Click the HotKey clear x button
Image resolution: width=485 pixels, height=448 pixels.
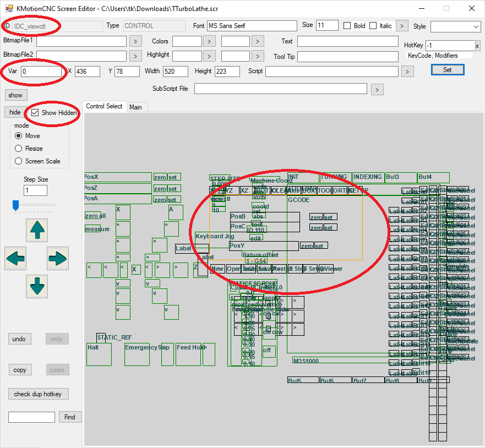[477, 46]
